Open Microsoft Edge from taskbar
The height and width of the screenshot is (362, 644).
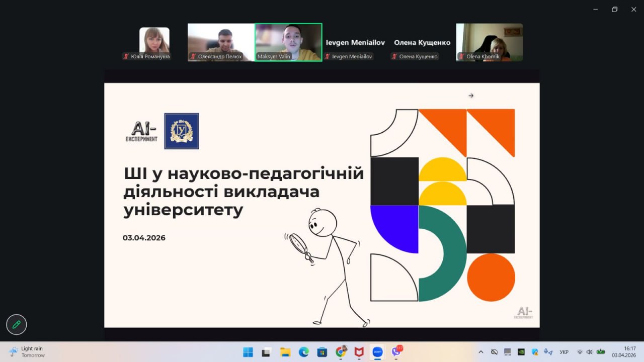point(303,352)
